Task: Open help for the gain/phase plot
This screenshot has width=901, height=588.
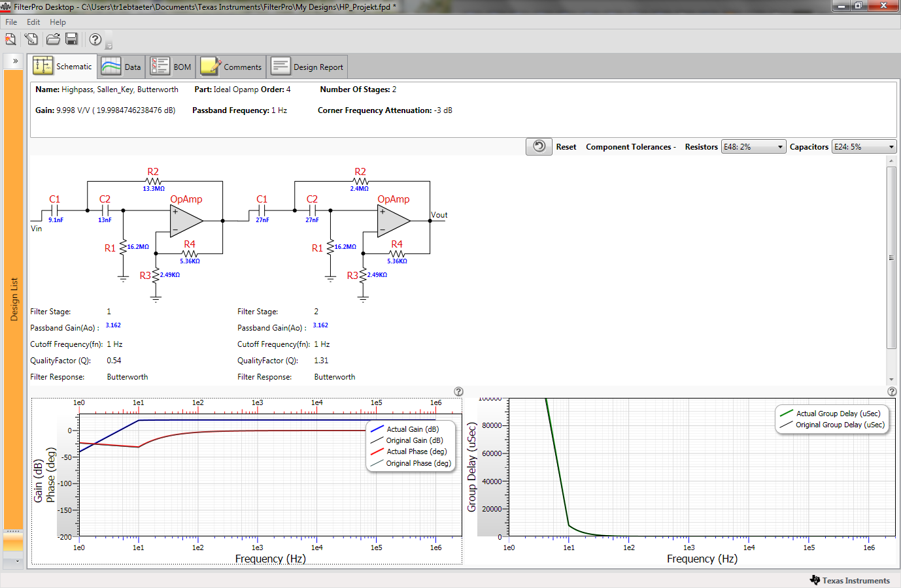Action: 458,391
